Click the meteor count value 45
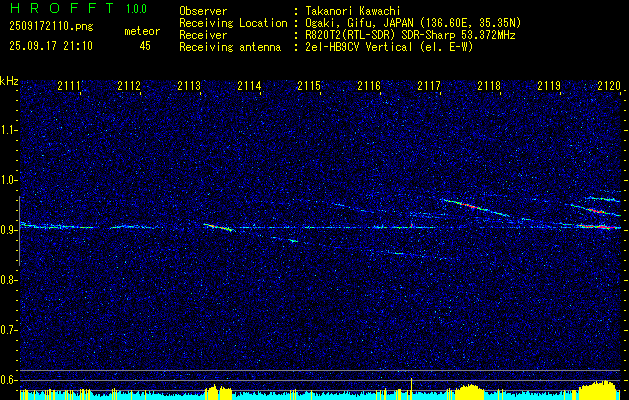This screenshot has height=400, width=629. point(145,46)
